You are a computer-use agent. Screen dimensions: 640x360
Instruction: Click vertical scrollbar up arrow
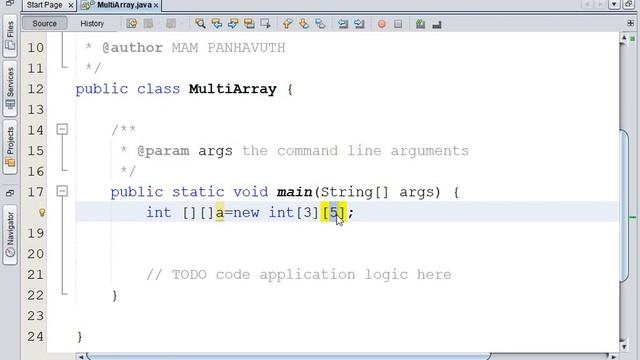(624, 38)
